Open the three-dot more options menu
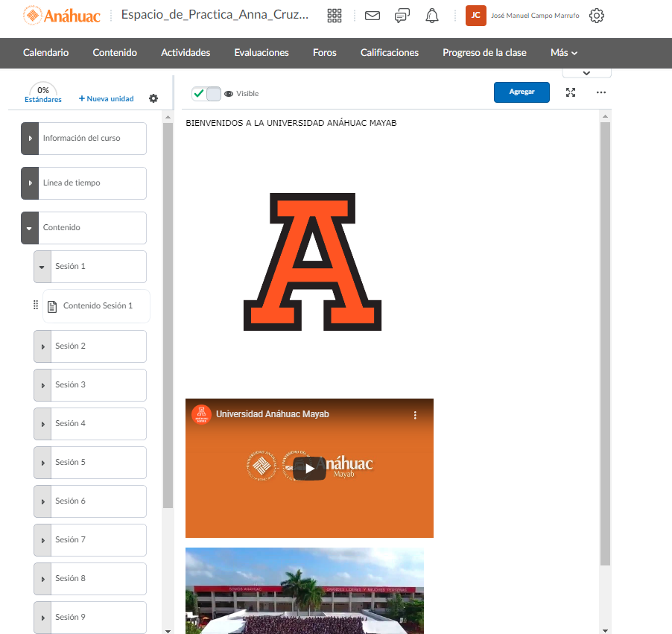Viewport: 672px width, 634px height. [601, 92]
